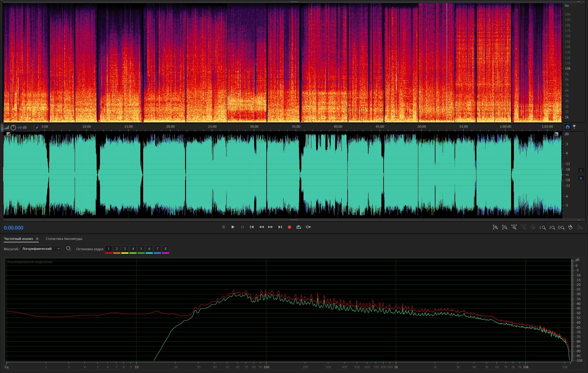Screen dimensions: 588x373
Task: Open the Масштаб Логарифмический dropdown
Action: coord(41,249)
